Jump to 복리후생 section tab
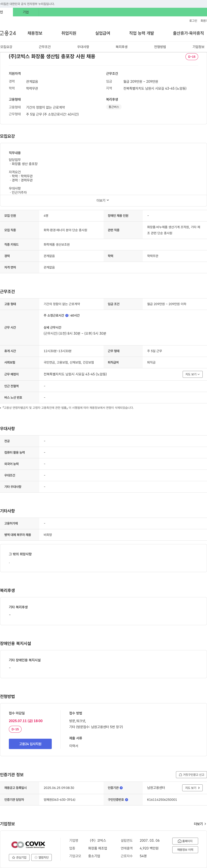This screenshot has height=868, width=207. [x=121, y=47]
